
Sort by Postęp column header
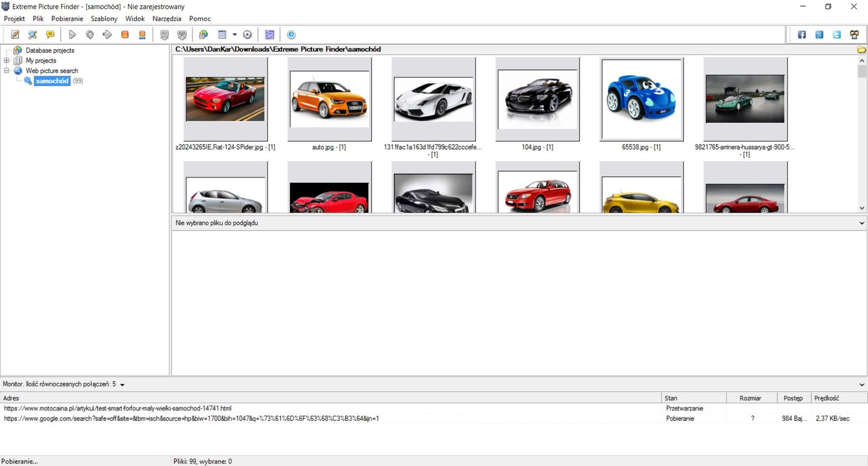794,398
